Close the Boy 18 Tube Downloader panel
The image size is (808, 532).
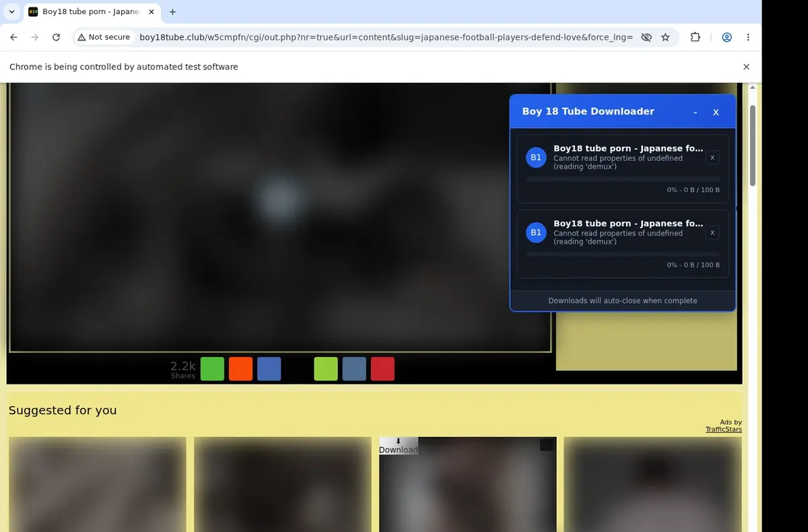pos(716,112)
